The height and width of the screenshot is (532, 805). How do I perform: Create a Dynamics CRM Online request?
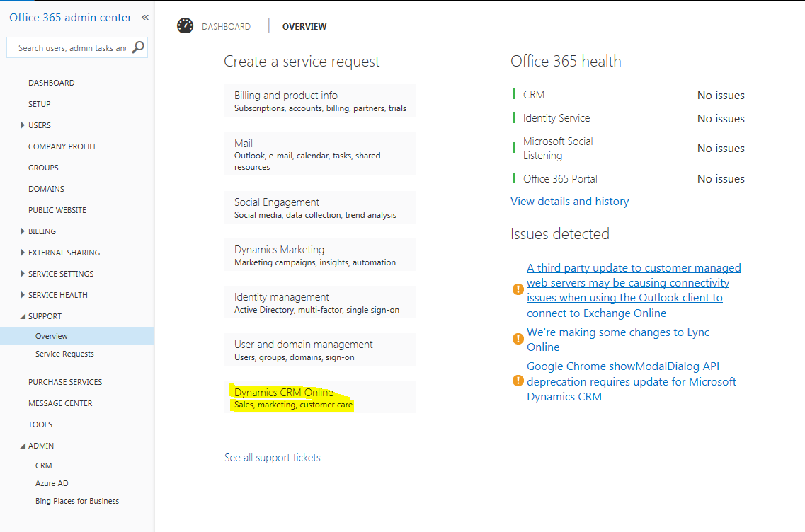[320, 398]
